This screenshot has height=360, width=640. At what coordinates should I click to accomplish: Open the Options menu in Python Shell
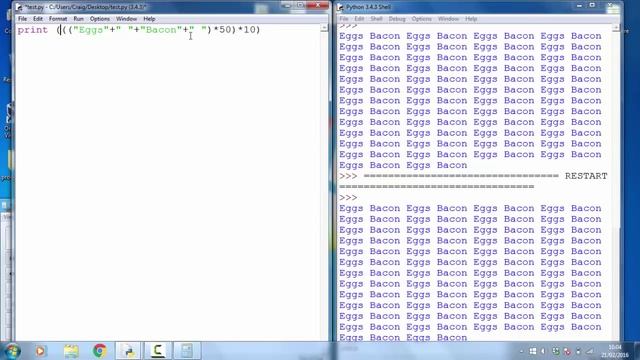click(x=421, y=19)
